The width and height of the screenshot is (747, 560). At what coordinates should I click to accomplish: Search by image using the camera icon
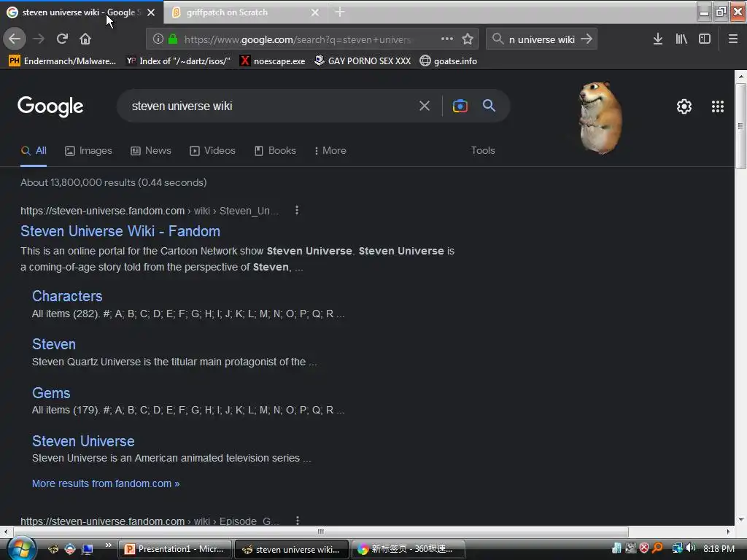[460, 106]
